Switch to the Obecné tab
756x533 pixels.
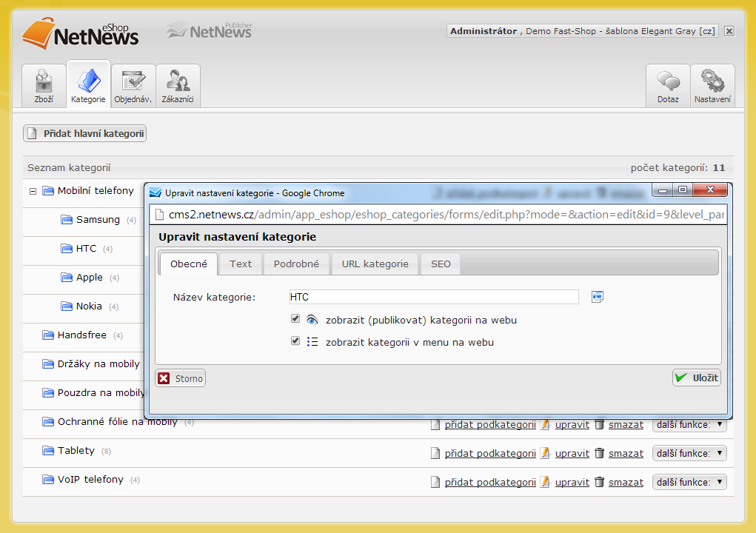[x=189, y=264]
